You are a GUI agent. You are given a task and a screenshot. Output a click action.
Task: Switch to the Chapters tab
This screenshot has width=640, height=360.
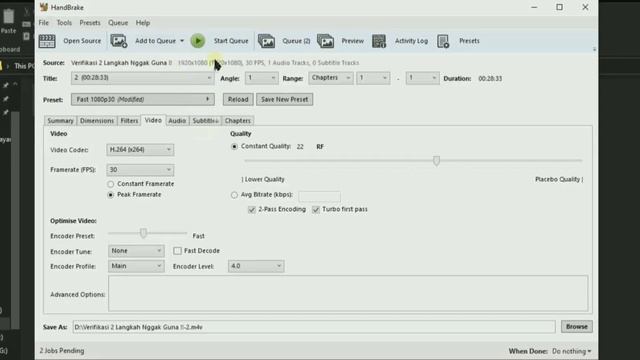point(238,121)
